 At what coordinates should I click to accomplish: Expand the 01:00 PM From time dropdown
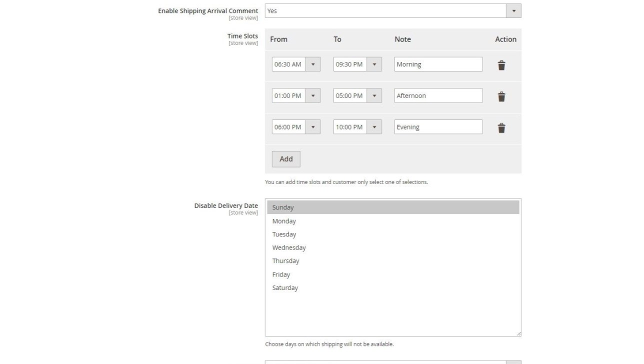click(296, 95)
